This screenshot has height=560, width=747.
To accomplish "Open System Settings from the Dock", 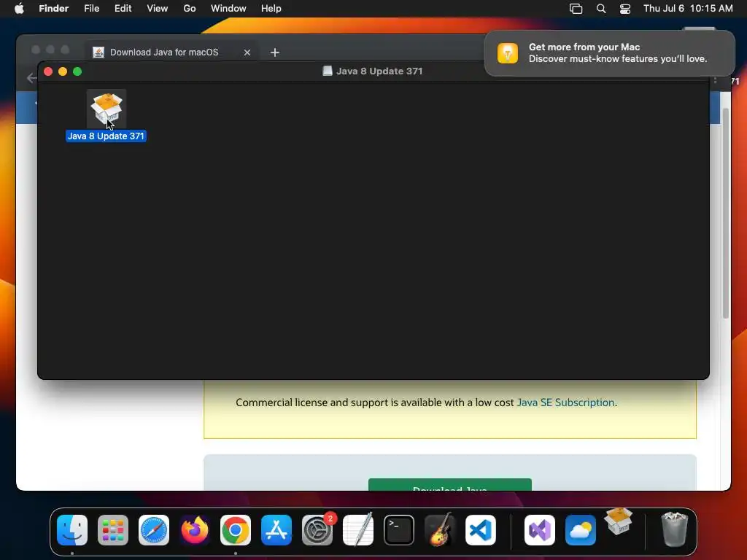I will [317, 530].
